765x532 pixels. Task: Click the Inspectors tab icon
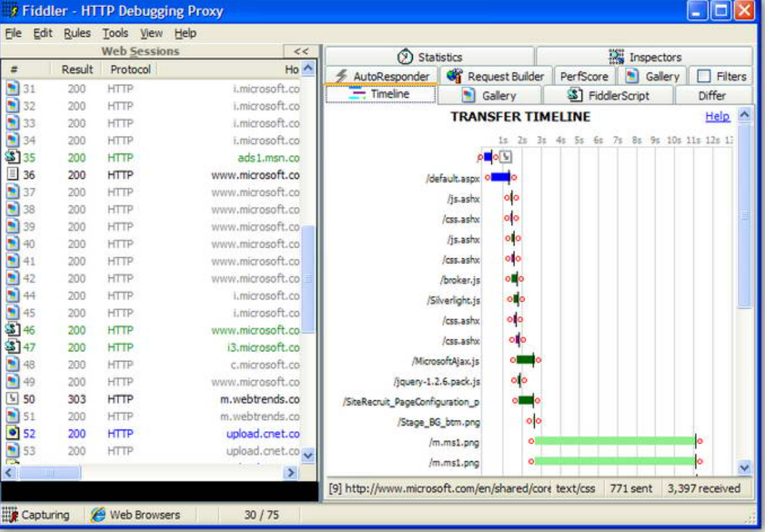pos(616,57)
